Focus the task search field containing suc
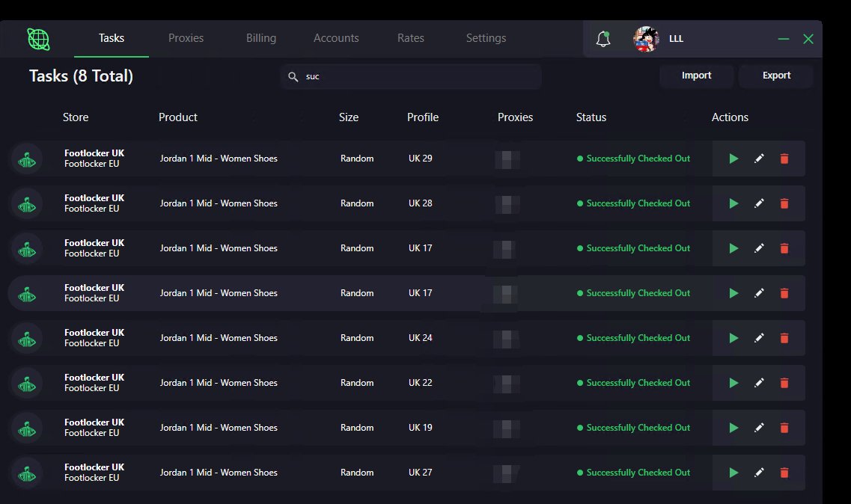Screen dimensions: 851x504 point(412,76)
